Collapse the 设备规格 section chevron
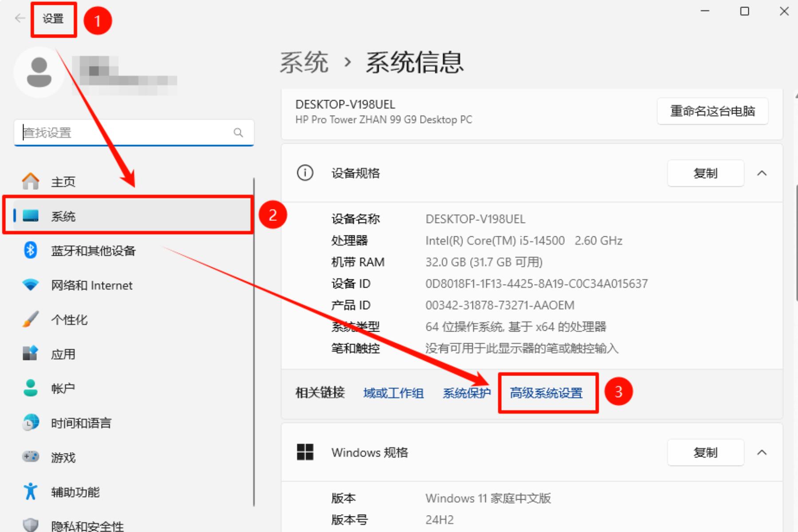 tap(762, 173)
